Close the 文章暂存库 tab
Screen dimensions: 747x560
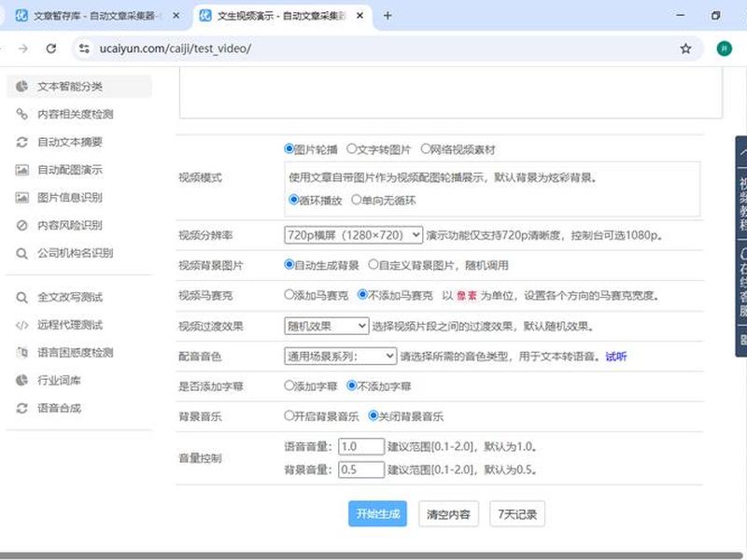pyautogui.click(x=176, y=16)
